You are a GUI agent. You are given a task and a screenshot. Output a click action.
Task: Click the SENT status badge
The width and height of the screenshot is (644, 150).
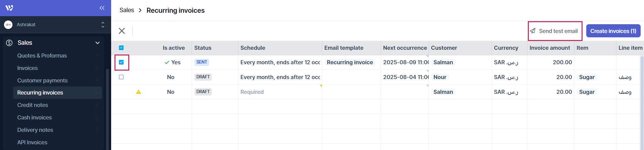tap(202, 62)
